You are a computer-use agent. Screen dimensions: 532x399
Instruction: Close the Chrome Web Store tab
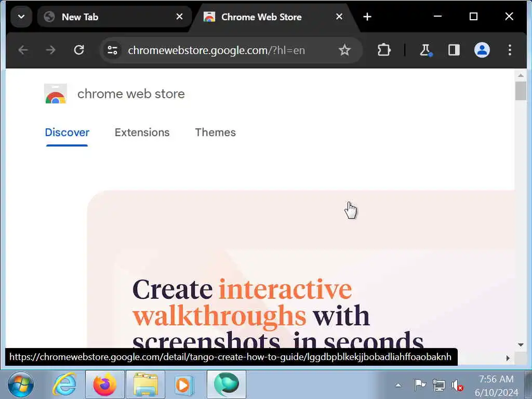[339, 17]
